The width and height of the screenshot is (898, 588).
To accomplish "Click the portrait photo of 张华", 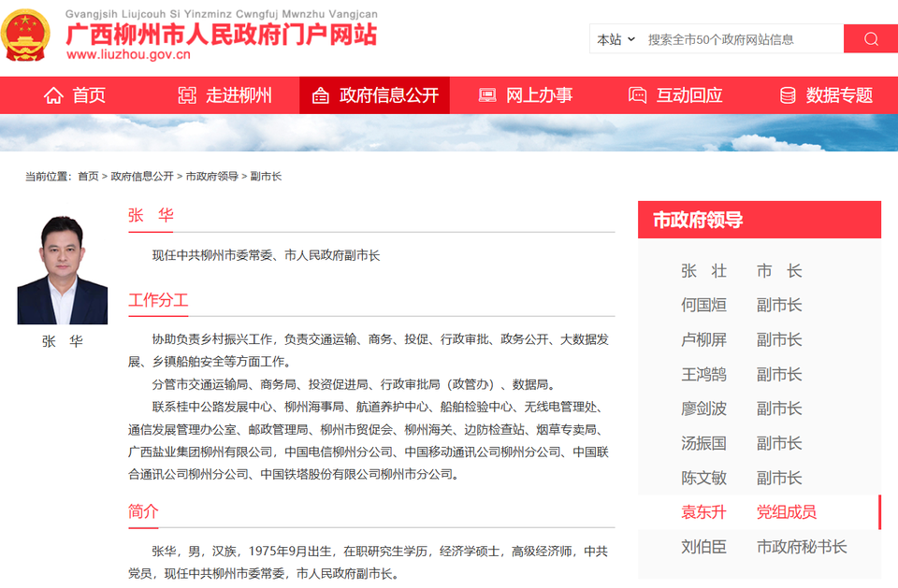I will (x=63, y=270).
